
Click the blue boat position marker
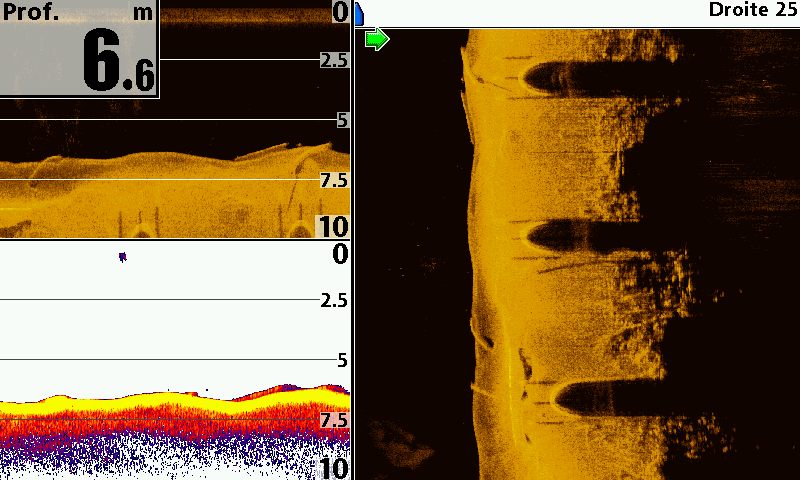(359, 13)
